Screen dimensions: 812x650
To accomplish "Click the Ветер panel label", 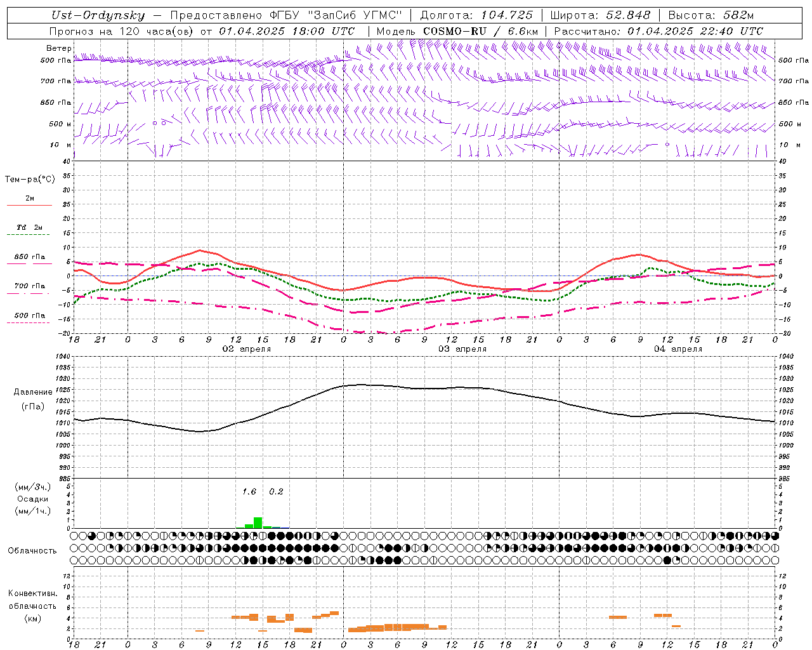I will pyautogui.click(x=59, y=48).
